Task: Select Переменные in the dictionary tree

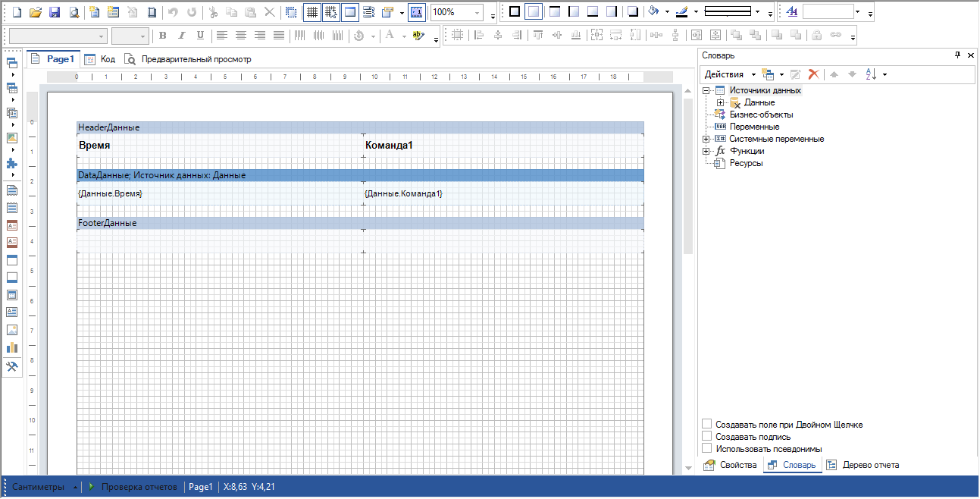Action: (x=754, y=127)
